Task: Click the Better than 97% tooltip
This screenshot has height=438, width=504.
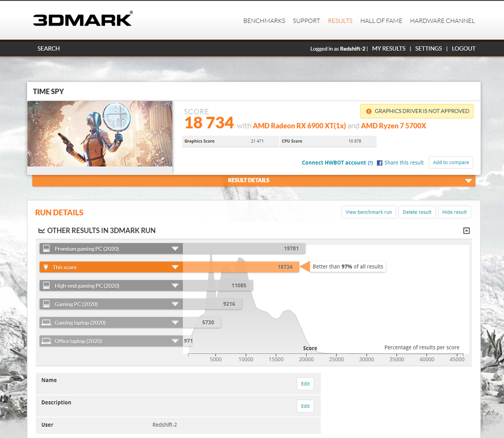Action: click(348, 267)
